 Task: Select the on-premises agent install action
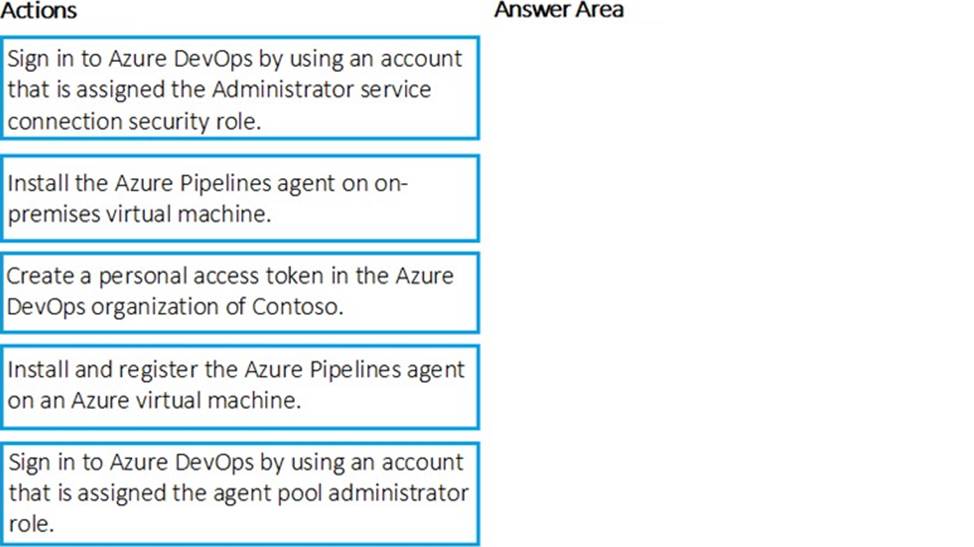coord(240,198)
